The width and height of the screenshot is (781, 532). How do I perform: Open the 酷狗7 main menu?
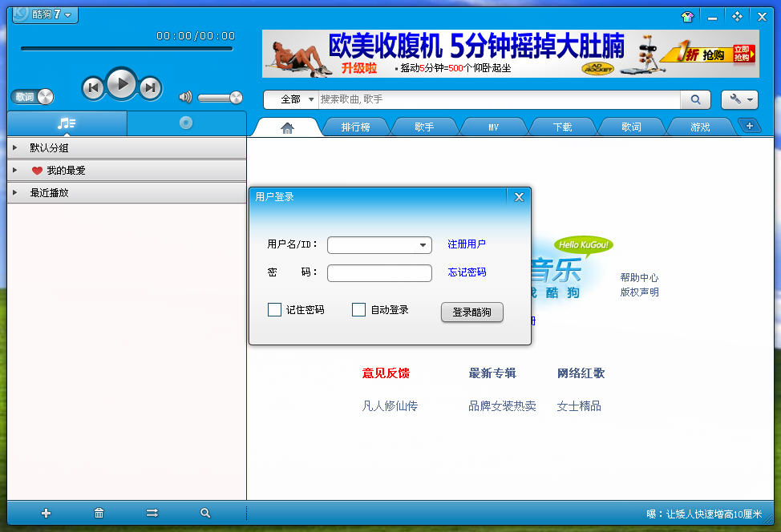[x=46, y=14]
